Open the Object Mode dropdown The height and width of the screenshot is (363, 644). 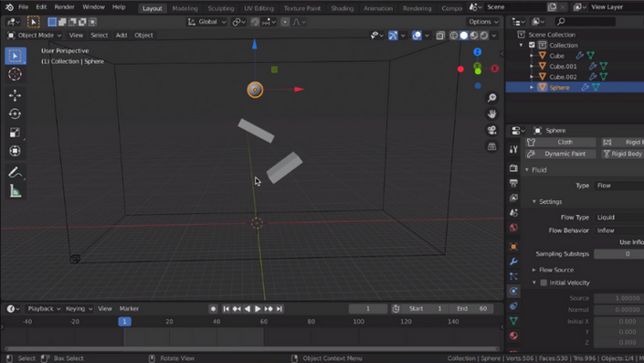tap(35, 36)
